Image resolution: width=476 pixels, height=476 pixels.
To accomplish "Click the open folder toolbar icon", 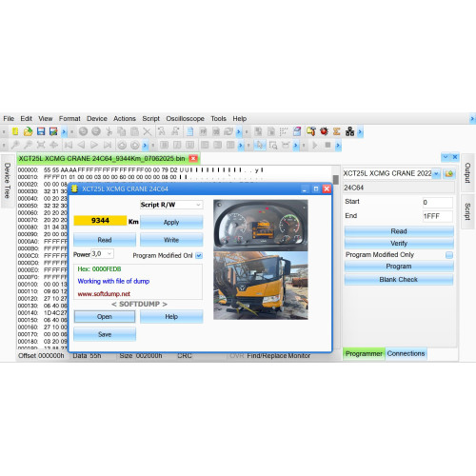I will pyautogui.click(x=28, y=131).
